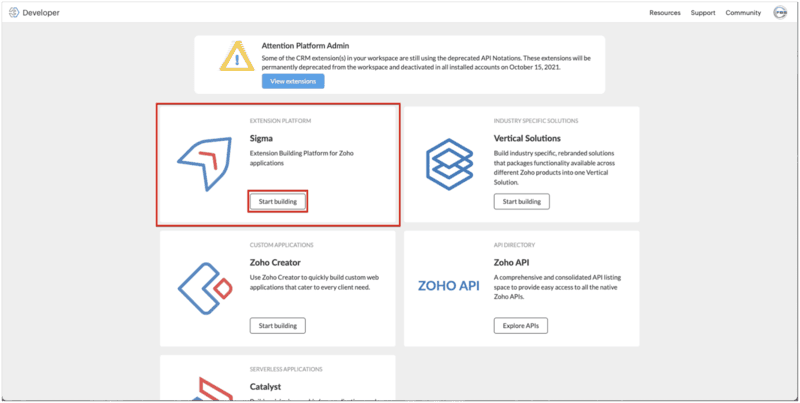Click the Explore APIs button
Viewport: 800px width, 403px height.
[x=521, y=325]
